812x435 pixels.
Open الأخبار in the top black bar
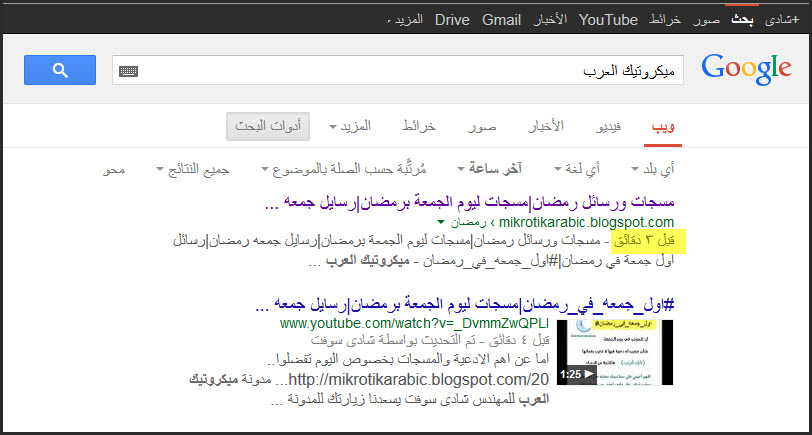tap(551, 20)
